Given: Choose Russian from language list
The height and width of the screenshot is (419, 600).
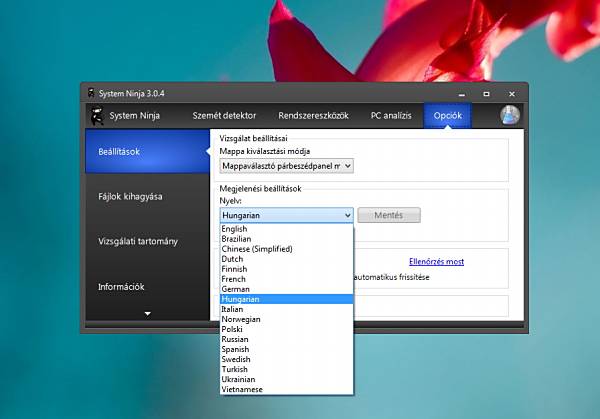Looking at the screenshot, I should (x=287, y=339).
